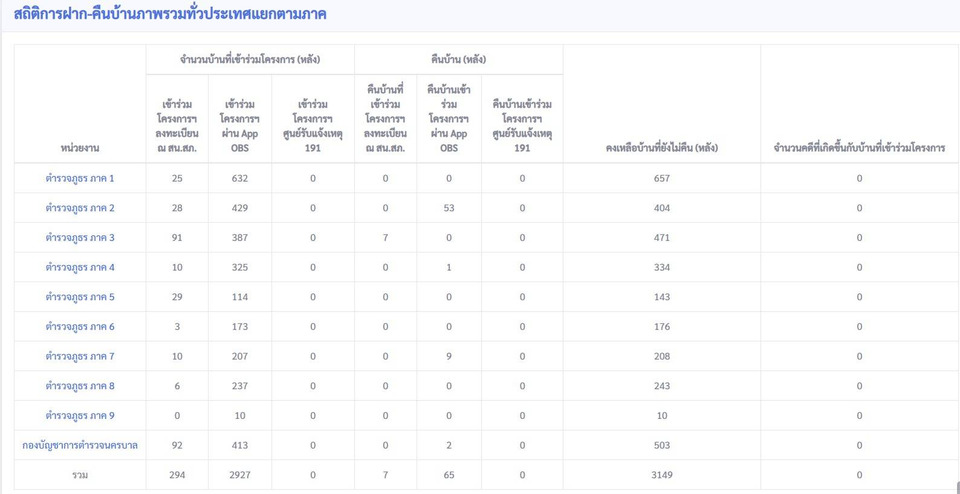Go to the ตำรวจภูธร ภาค 5 link
Viewport: 960px width, 494px height.
tap(80, 297)
